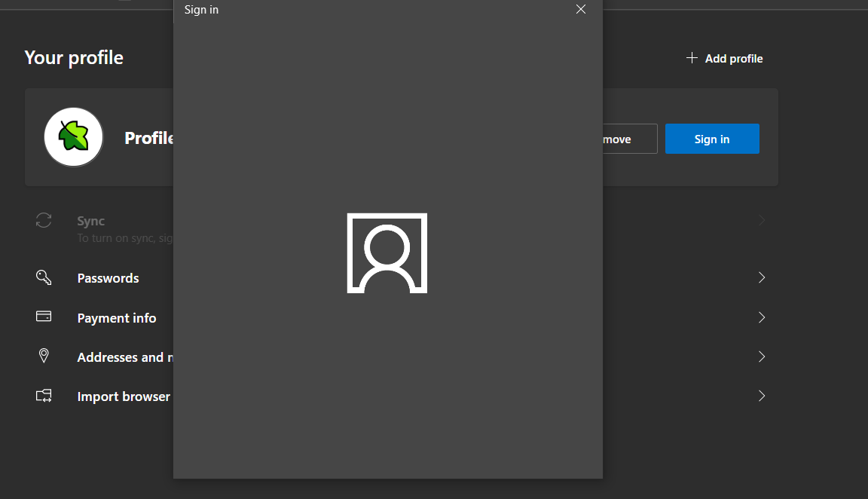Click the location pin icon for Addresses
Image resolution: width=868 pixels, height=499 pixels.
point(44,356)
